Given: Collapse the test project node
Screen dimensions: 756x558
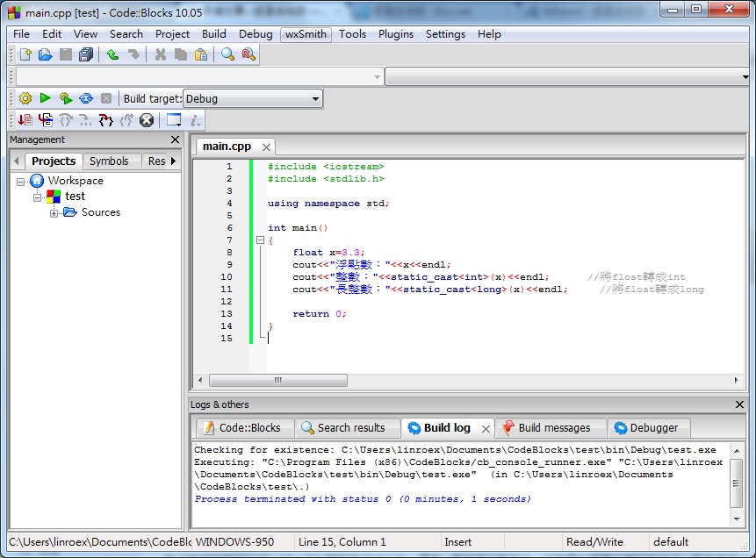Looking at the screenshot, I should click(x=37, y=197).
